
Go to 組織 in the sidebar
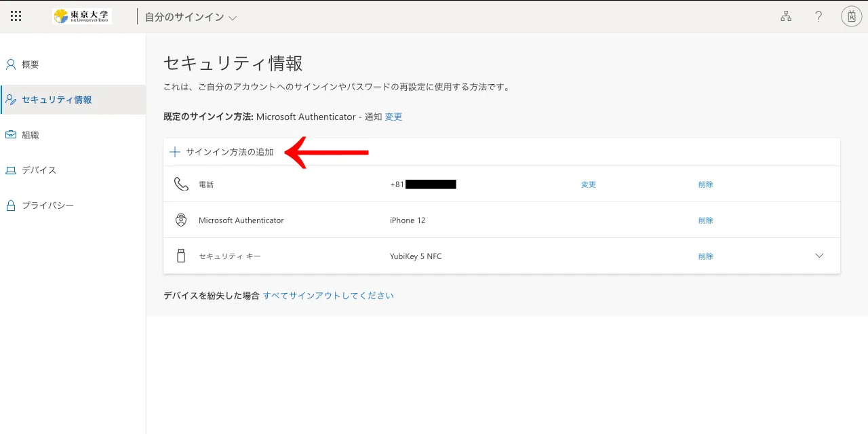(x=31, y=135)
